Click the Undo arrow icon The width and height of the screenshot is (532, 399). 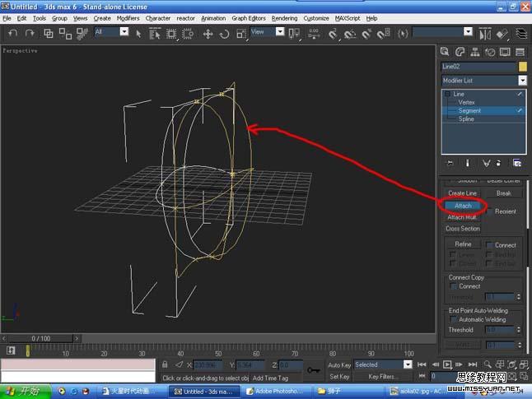[x=13, y=33]
